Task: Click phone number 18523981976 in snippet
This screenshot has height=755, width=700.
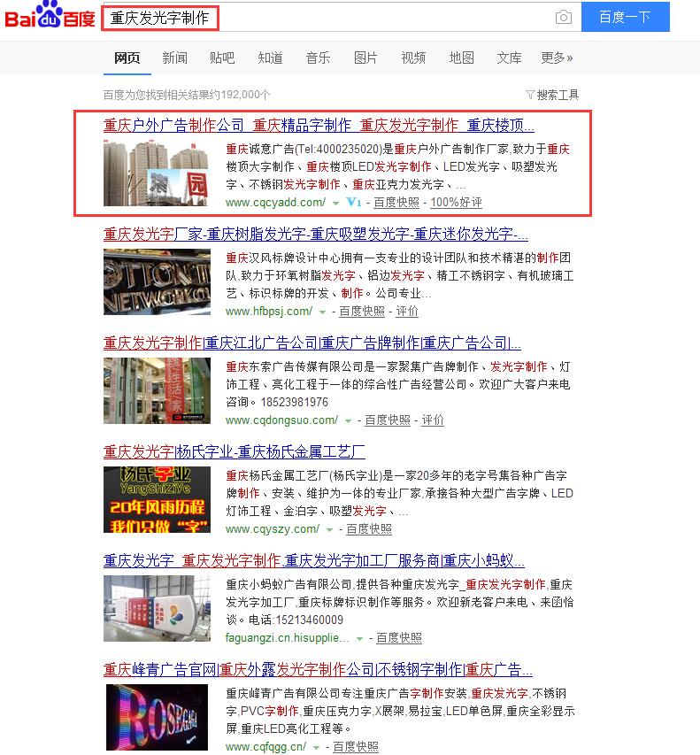Action: pos(295,402)
